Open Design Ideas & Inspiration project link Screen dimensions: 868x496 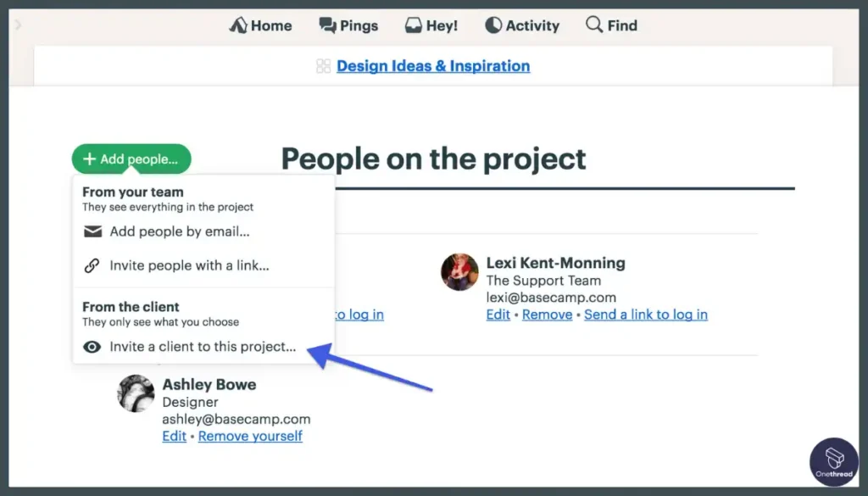433,66
